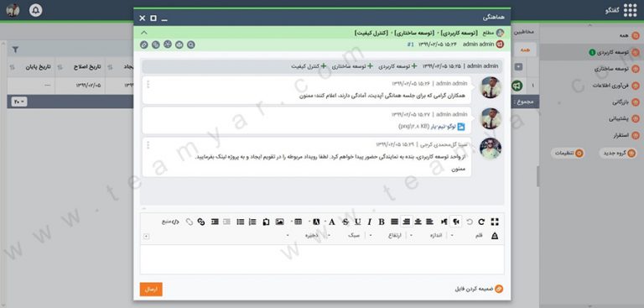Viewport: 644px width, 308px height.
Task: Click the orange ارسال send button
Action: coord(151,289)
